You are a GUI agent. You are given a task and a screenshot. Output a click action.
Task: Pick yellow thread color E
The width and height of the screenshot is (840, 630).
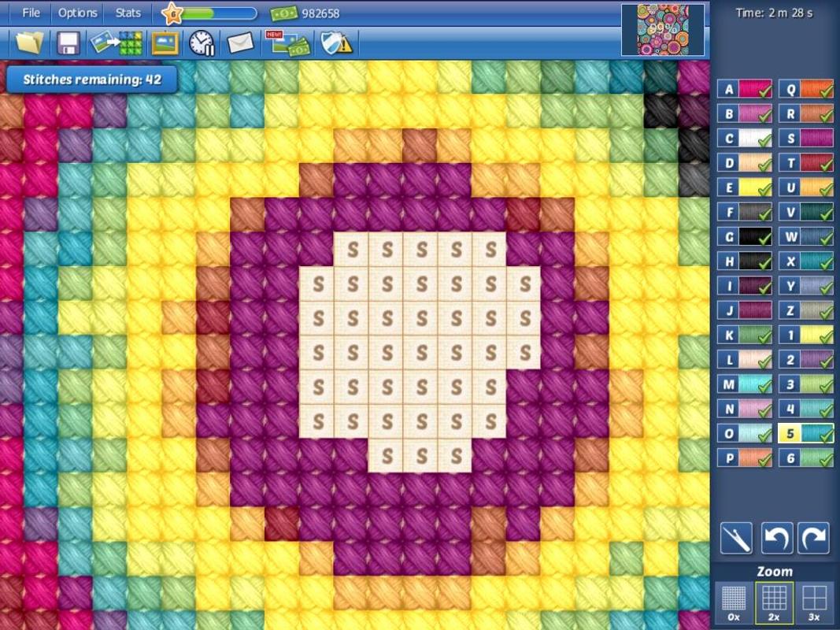745,187
